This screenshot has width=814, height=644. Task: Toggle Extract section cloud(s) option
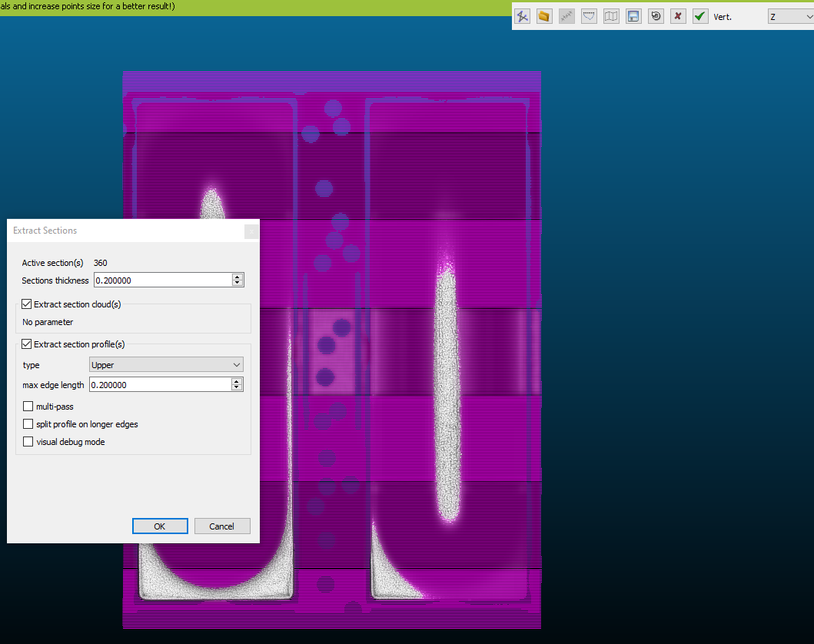[x=27, y=304]
